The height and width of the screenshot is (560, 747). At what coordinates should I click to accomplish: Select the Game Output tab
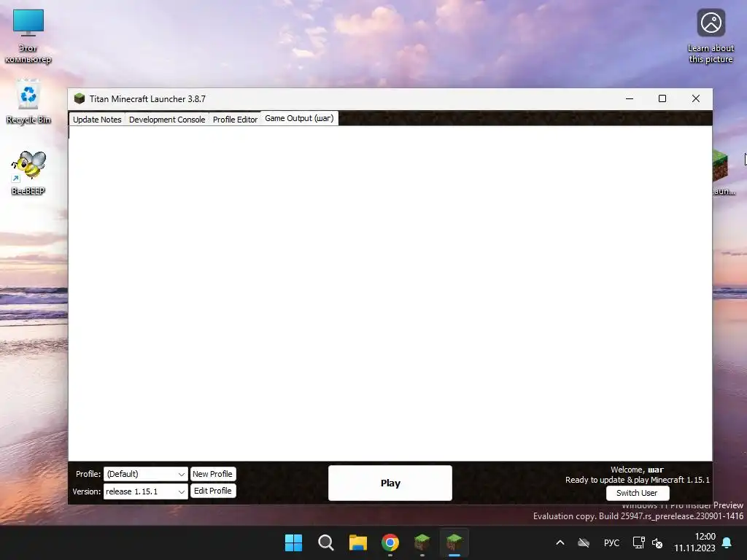point(299,118)
